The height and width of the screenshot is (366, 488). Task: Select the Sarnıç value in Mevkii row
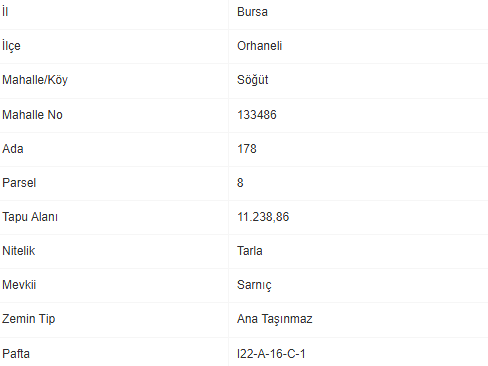point(254,285)
